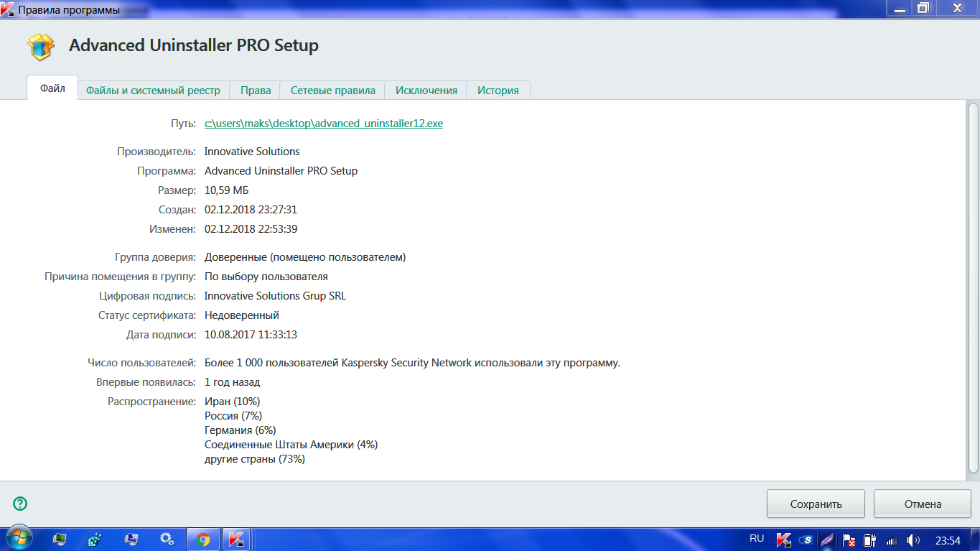The height and width of the screenshot is (551, 980).
Task: View the История tab
Action: point(498,91)
